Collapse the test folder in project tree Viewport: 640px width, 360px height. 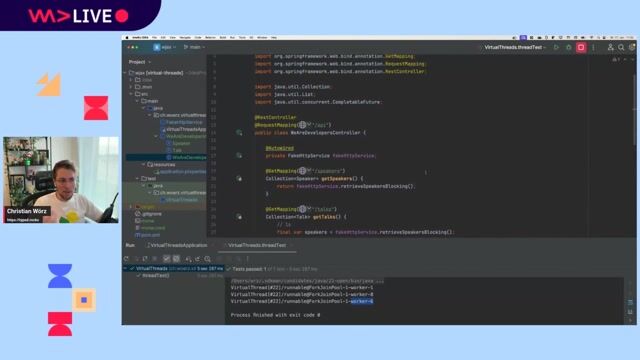138,178
